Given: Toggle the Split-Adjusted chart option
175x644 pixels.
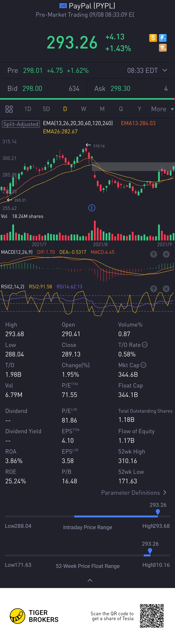Looking at the screenshot, I should point(21,124).
